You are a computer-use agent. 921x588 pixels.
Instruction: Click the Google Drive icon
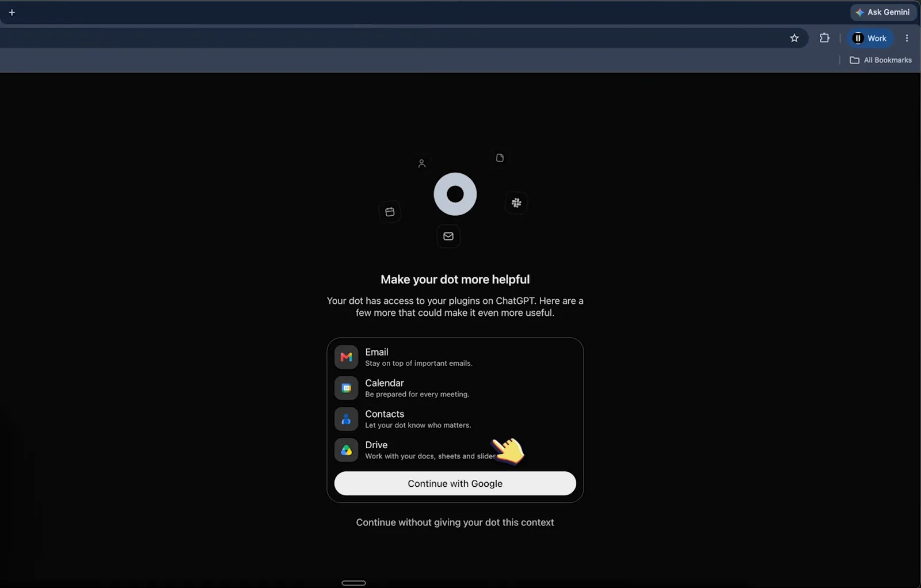click(346, 450)
